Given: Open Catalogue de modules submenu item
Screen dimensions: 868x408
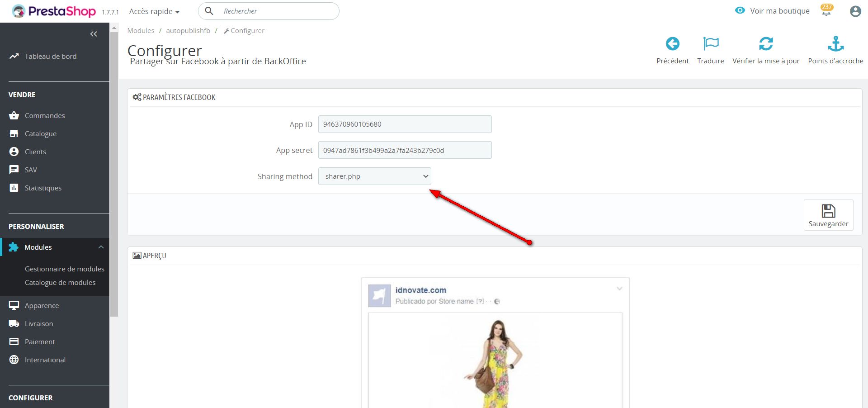Looking at the screenshot, I should [x=60, y=282].
